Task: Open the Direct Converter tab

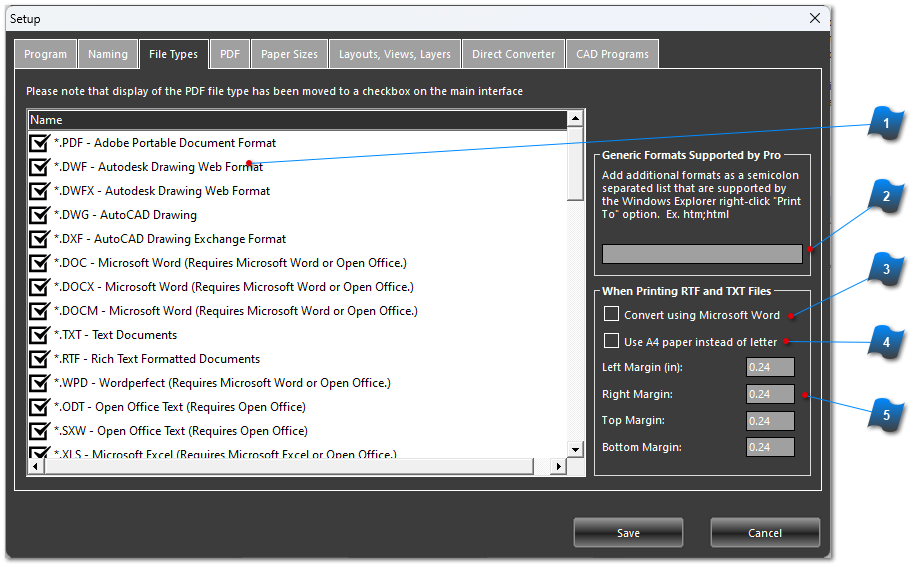Action: (x=513, y=54)
